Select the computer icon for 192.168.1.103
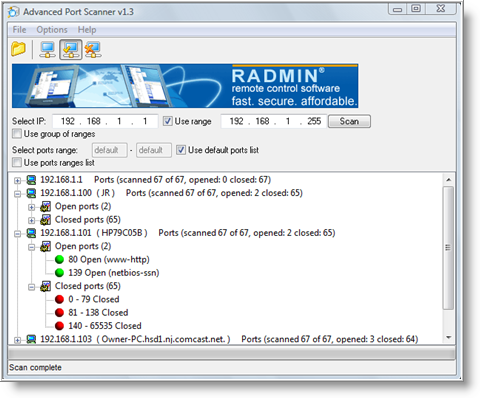Viewport: 480px width, 398px height. coord(31,339)
